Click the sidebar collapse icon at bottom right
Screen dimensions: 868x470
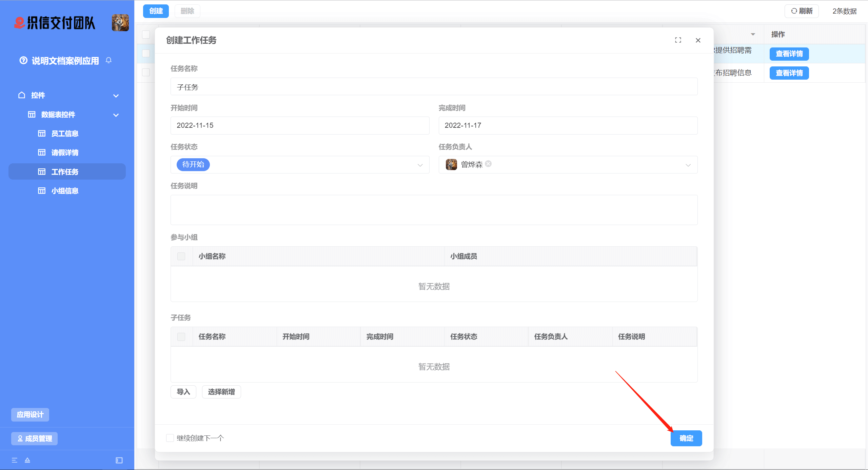tap(119, 460)
